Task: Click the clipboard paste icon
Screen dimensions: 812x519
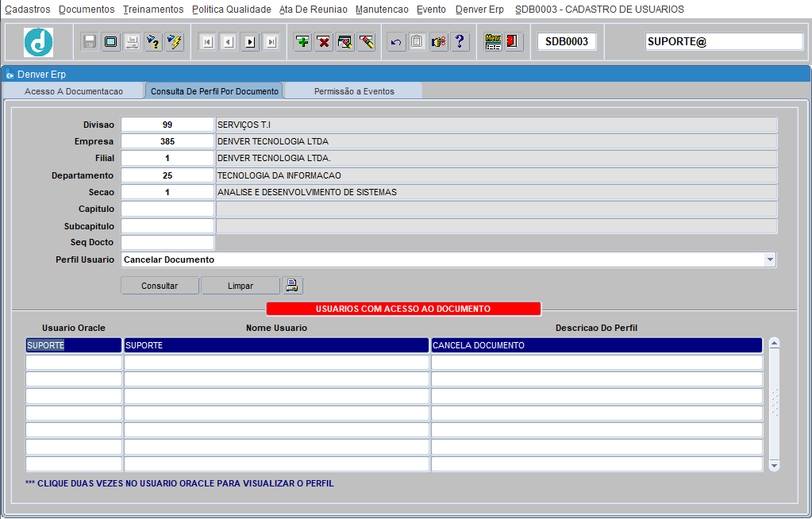Action: point(418,42)
